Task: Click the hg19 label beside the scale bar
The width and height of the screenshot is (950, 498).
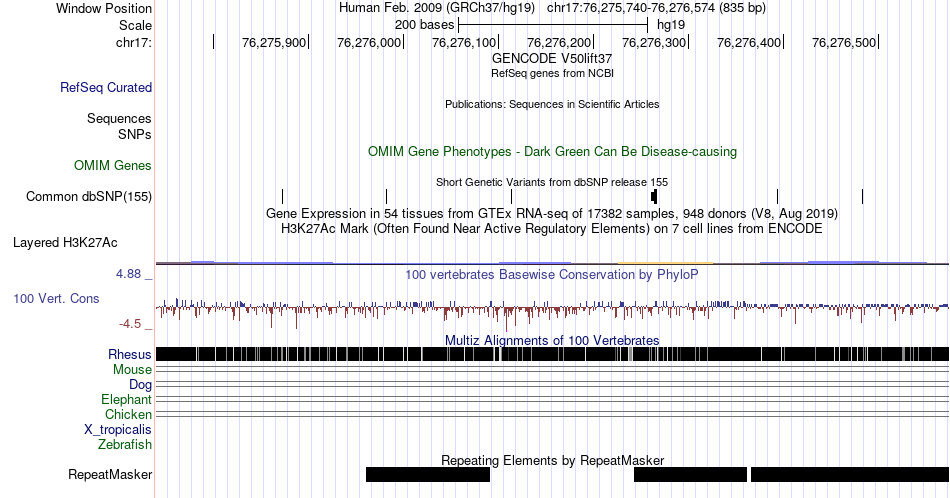Action: pyautogui.click(x=671, y=25)
